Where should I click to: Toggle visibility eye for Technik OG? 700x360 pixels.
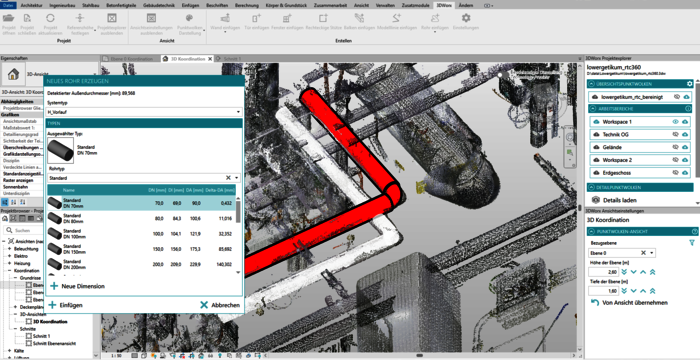click(675, 134)
